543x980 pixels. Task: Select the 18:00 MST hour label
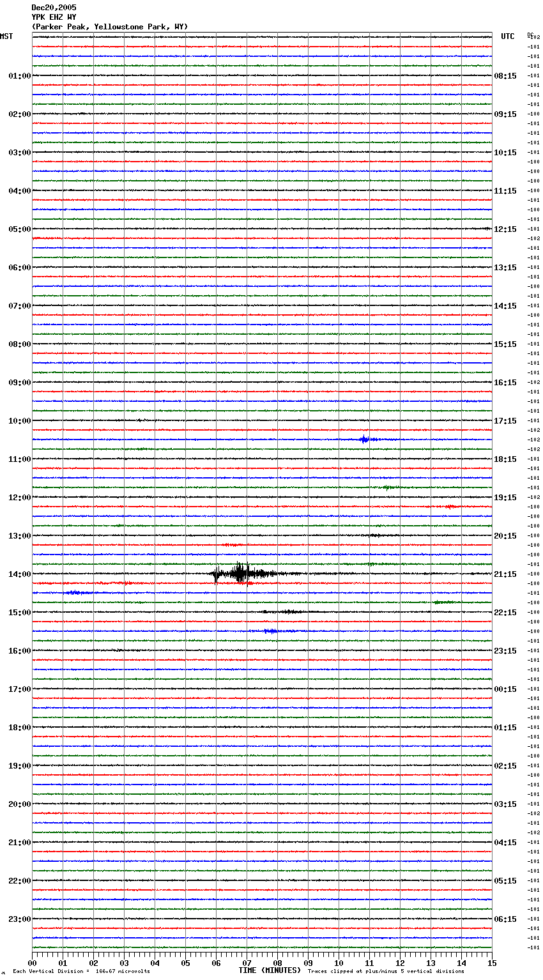pos(20,728)
